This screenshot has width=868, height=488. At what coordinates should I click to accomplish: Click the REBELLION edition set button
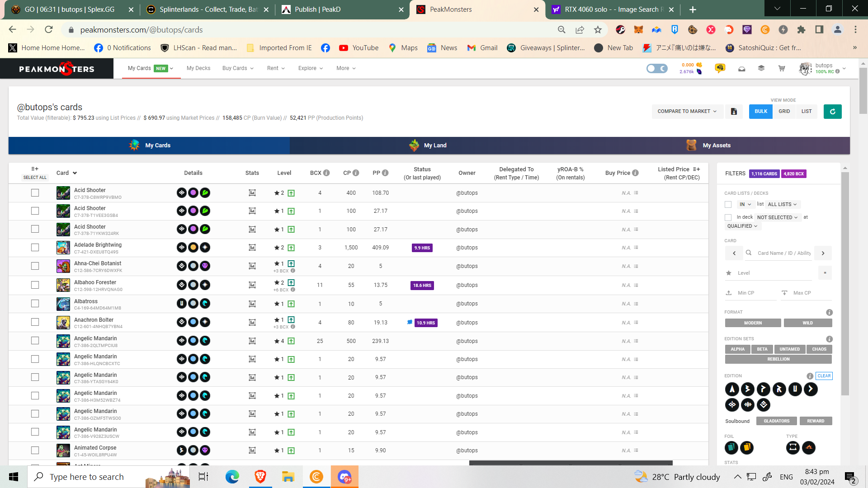[x=778, y=359]
